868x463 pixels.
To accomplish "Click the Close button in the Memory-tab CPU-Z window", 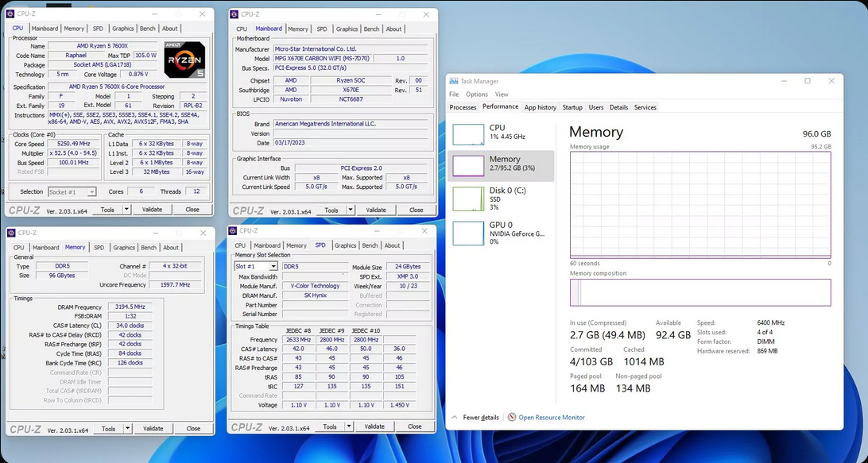I will coord(193,429).
